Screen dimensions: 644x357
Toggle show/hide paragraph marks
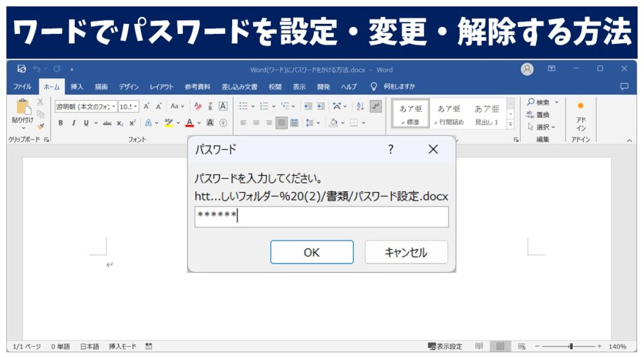click(375, 106)
